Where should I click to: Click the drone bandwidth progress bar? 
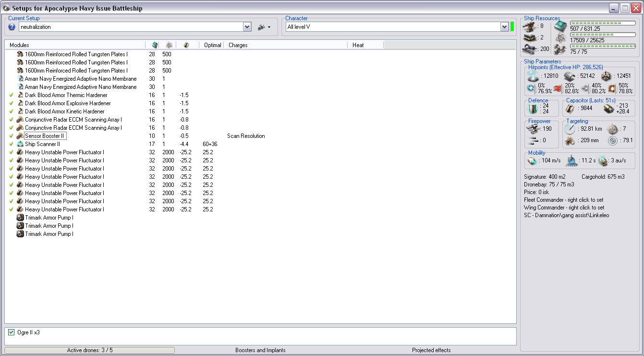603,46
